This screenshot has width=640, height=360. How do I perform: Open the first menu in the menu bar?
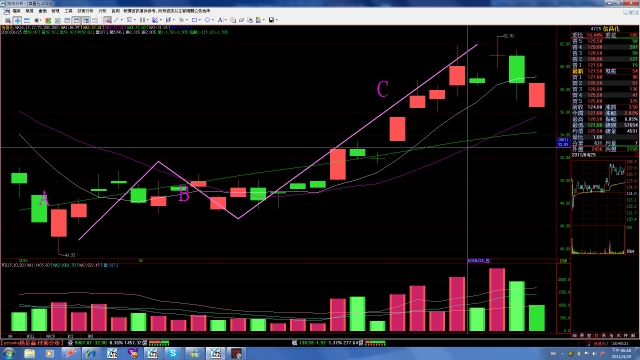pyautogui.click(x=16, y=11)
